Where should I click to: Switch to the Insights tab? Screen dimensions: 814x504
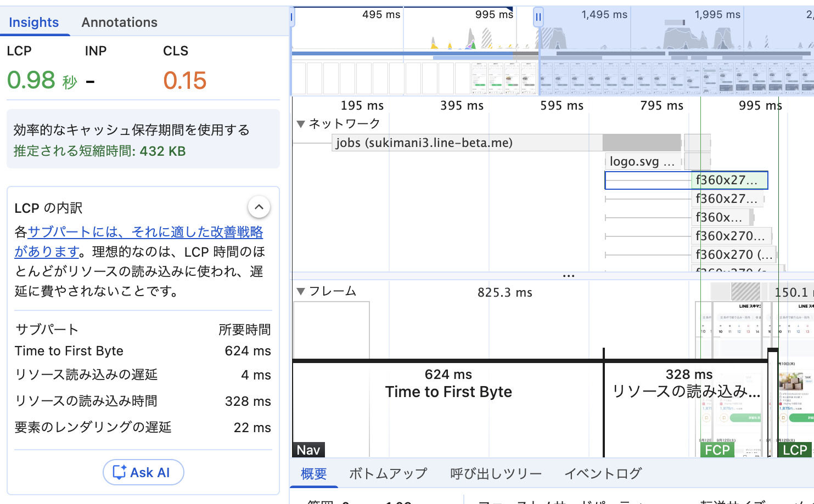point(33,22)
